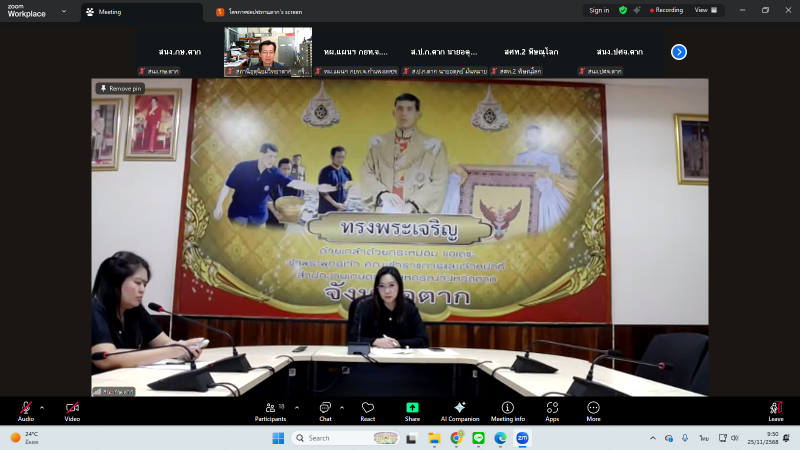The image size is (800, 450).
Task: Unmute microphone with the Audio button
Action: [x=25, y=410]
